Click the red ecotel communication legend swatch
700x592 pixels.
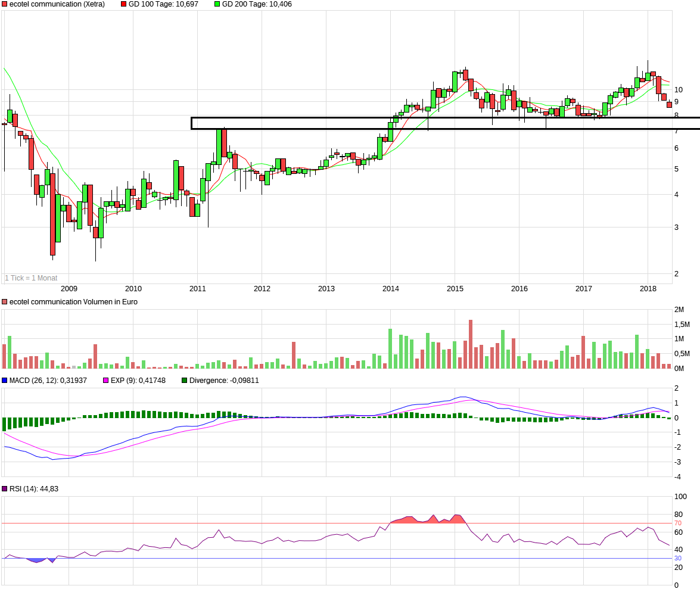(5, 4)
